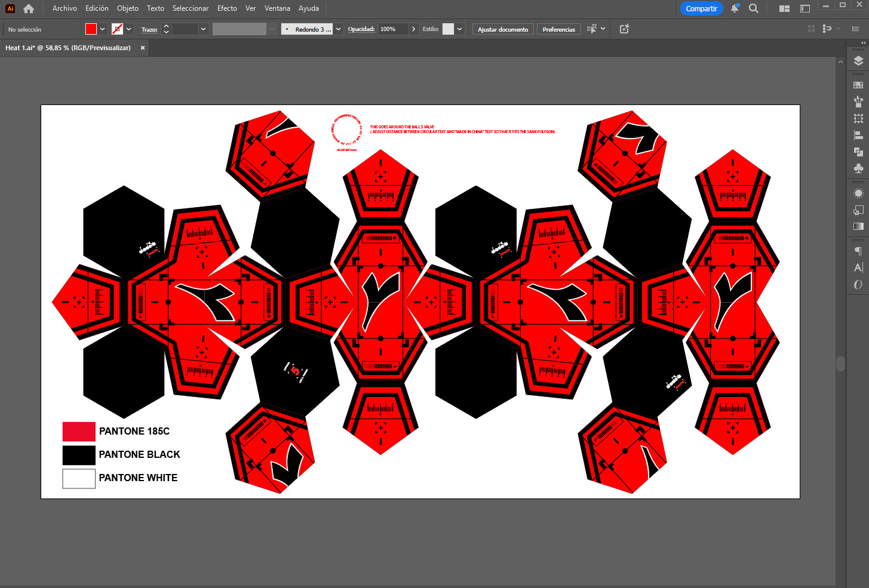The width and height of the screenshot is (869, 588).
Task: Click the opacity 100% input field
Action: tap(394, 29)
